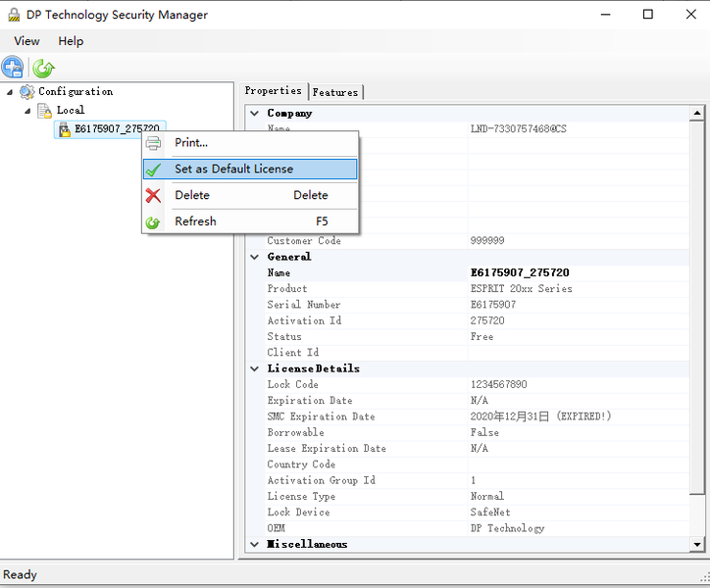Click the Borrowable value False
710x588 pixels.
coord(484,433)
